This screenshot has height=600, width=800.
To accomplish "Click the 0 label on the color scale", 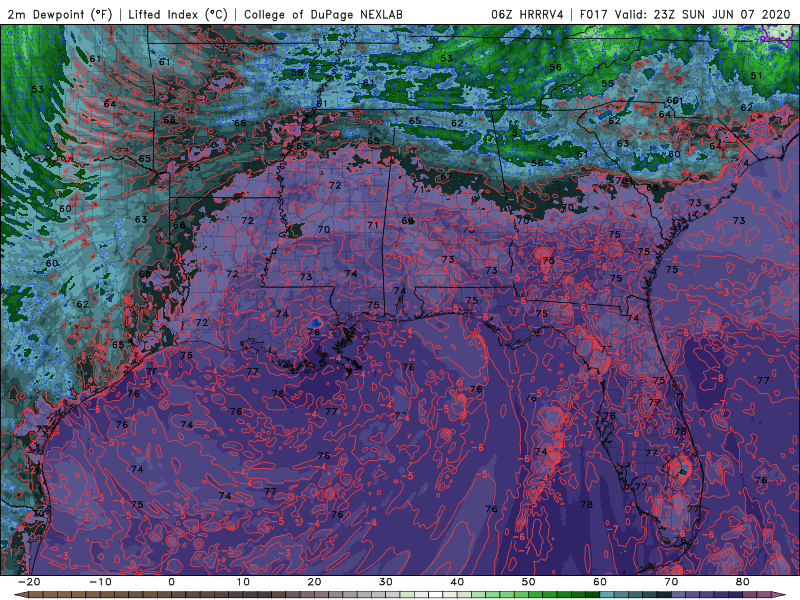I will (x=171, y=582).
